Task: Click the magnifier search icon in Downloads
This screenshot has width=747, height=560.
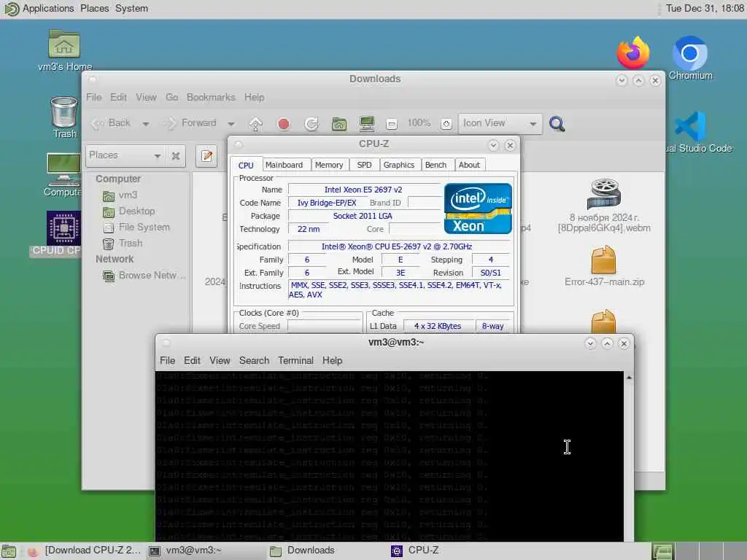Action: pyautogui.click(x=557, y=124)
